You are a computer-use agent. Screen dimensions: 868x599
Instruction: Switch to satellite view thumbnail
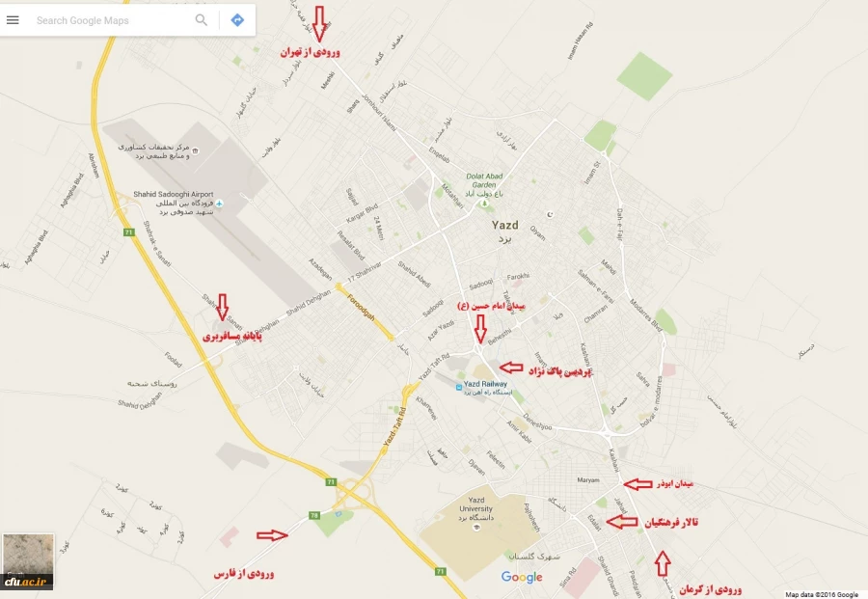(x=28, y=560)
